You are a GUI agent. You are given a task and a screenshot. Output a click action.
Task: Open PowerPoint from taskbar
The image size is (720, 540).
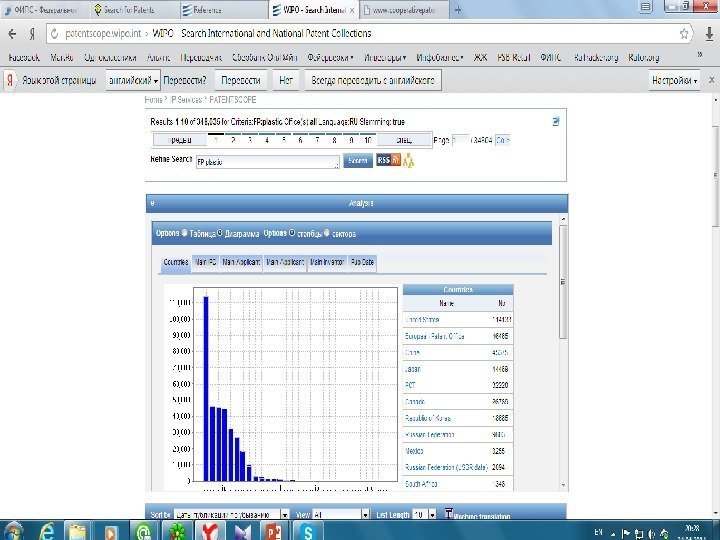click(x=274, y=532)
